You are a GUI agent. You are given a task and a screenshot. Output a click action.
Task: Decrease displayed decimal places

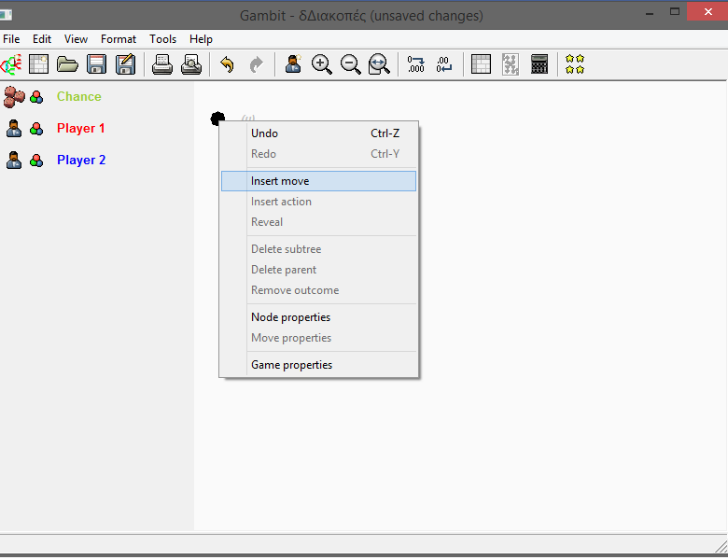(444, 64)
